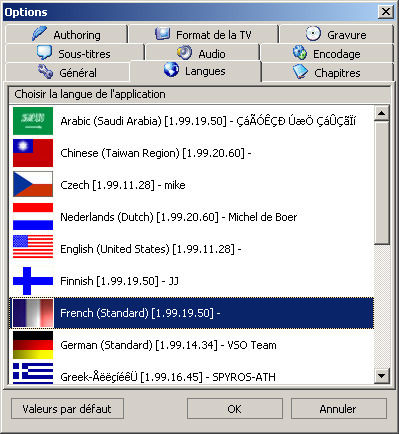Open the Audio tab
Viewport: 399px width, 434px height.
[x=202, y=53]
